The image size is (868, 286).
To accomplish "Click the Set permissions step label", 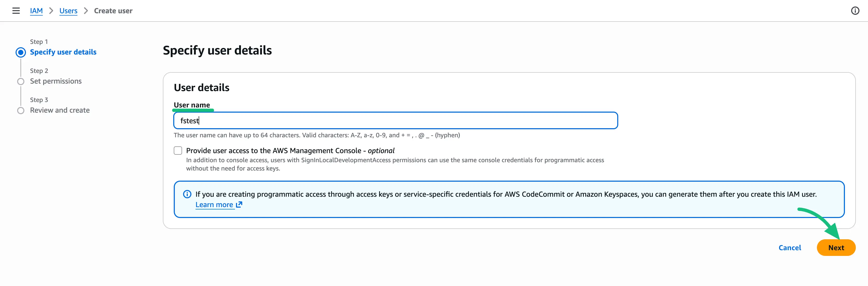I will [x=55, y=81].
